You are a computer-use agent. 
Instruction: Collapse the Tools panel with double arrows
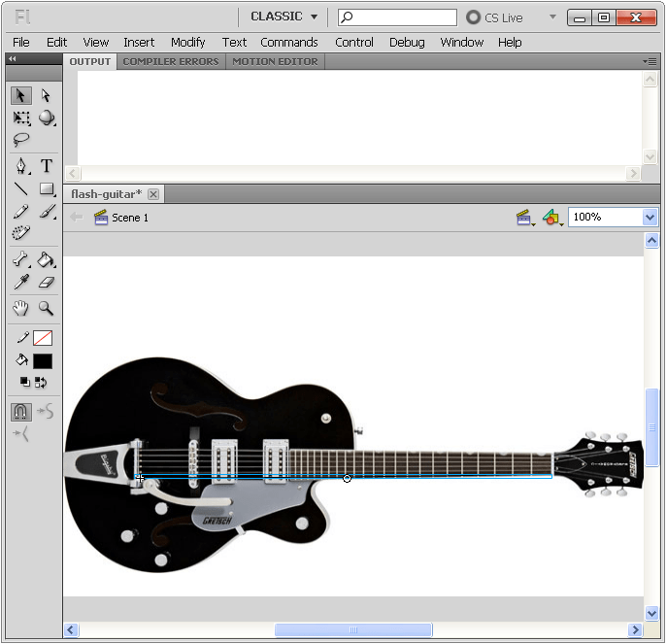point(13,58)
